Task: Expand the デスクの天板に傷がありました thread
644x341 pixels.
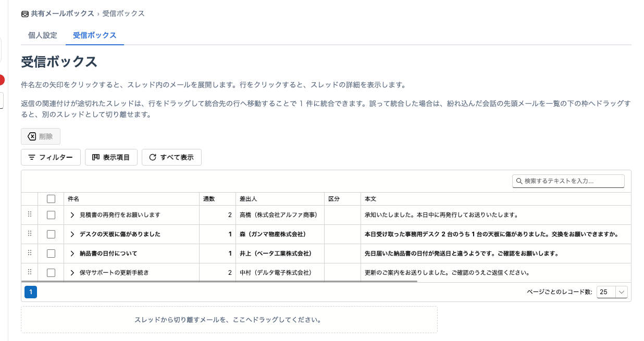Action: tap(72, 234)
